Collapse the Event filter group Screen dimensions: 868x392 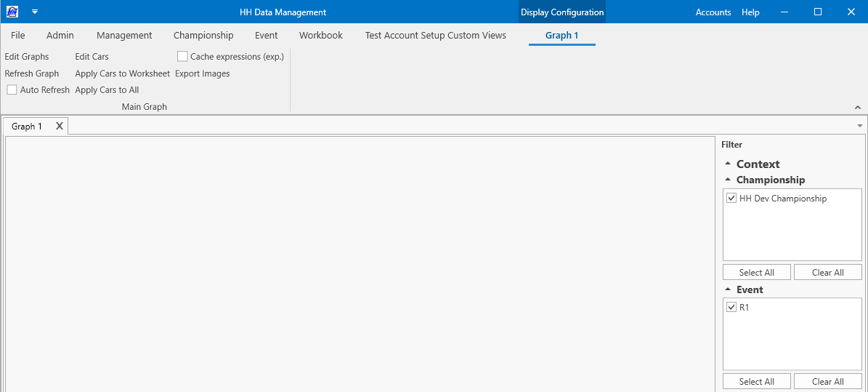(727, 289)
